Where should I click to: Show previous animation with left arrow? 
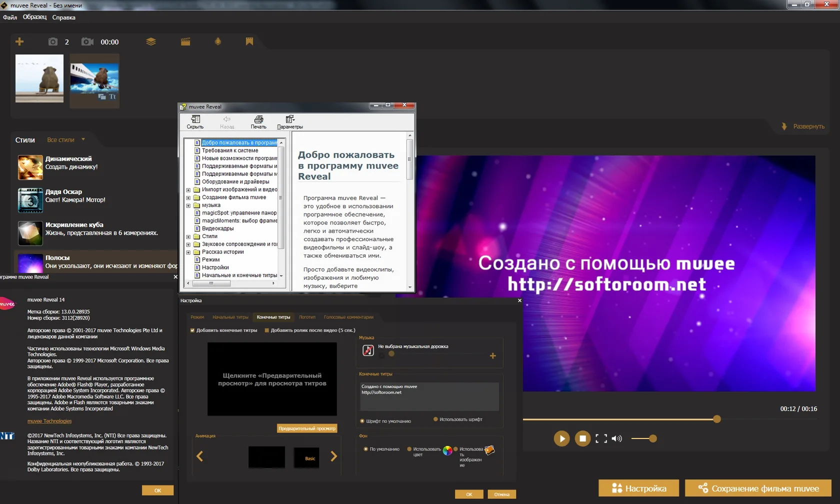[x=200, y=456]
